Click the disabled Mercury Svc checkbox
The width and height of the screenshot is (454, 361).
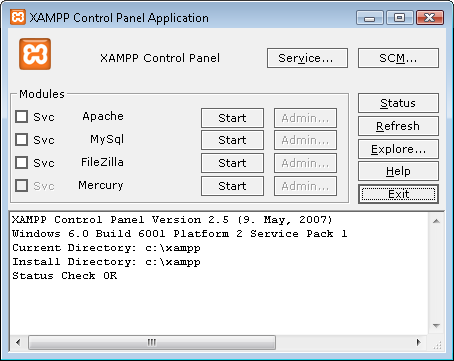pos(22,186)
